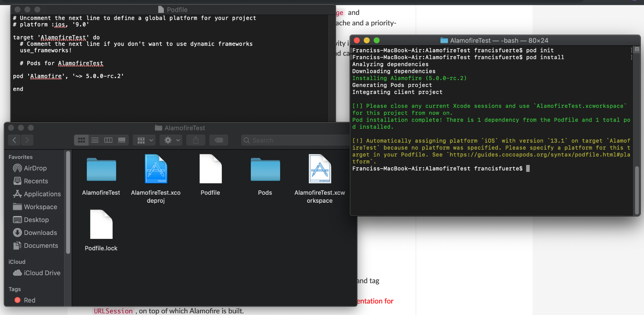
Task: Switch Finder to list view
Action: 95,140
